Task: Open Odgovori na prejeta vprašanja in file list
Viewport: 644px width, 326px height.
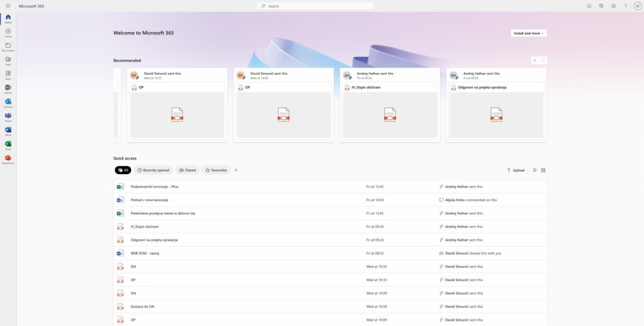Action: (154, 240)
